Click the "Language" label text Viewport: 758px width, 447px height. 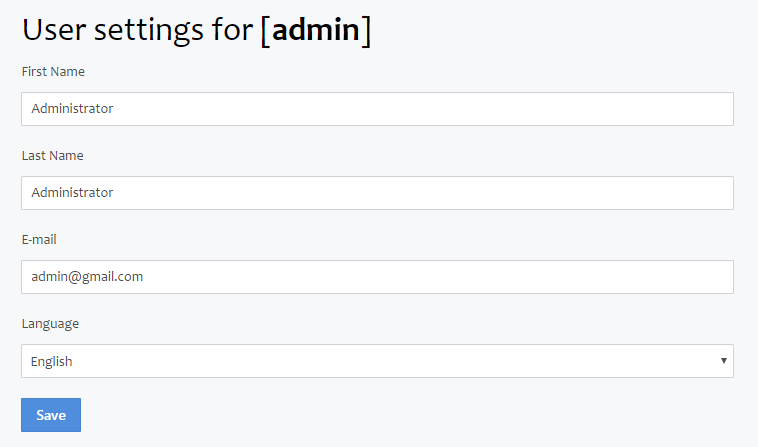pyautogui.click(x=50, y=324)
